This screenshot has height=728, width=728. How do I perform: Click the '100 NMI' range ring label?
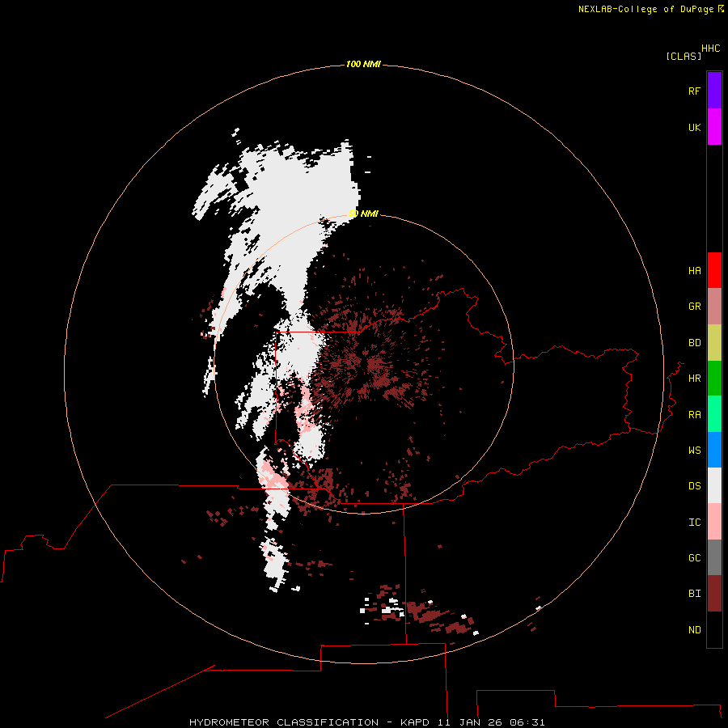(363, 64)
